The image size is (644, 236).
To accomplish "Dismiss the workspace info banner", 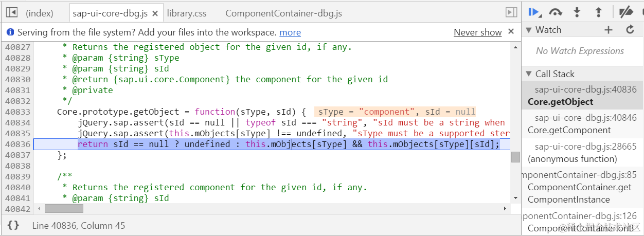I will [x=511, y=31].
